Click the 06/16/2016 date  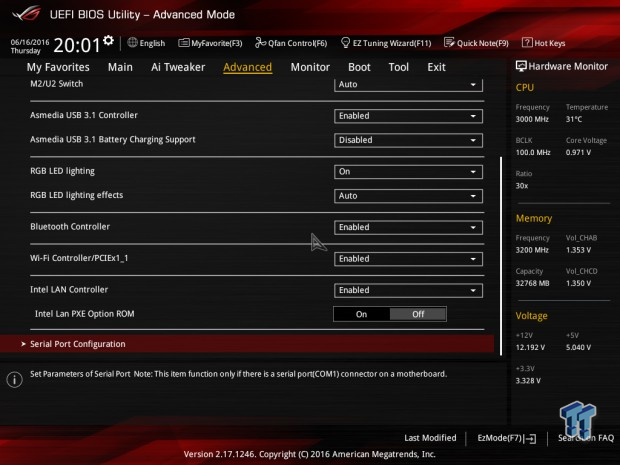pyautogui.click(x=30, y=42)
